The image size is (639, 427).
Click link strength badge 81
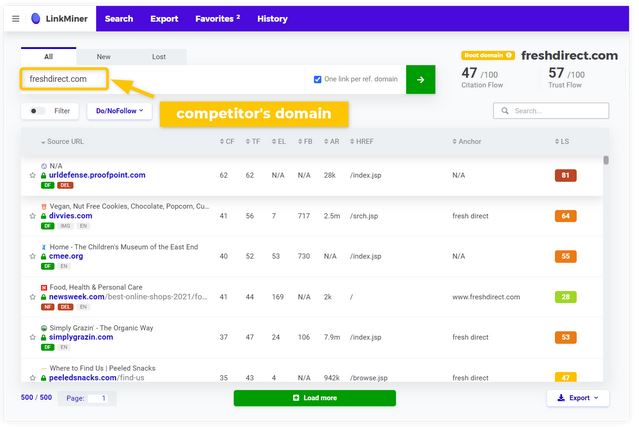click(565, 176)
